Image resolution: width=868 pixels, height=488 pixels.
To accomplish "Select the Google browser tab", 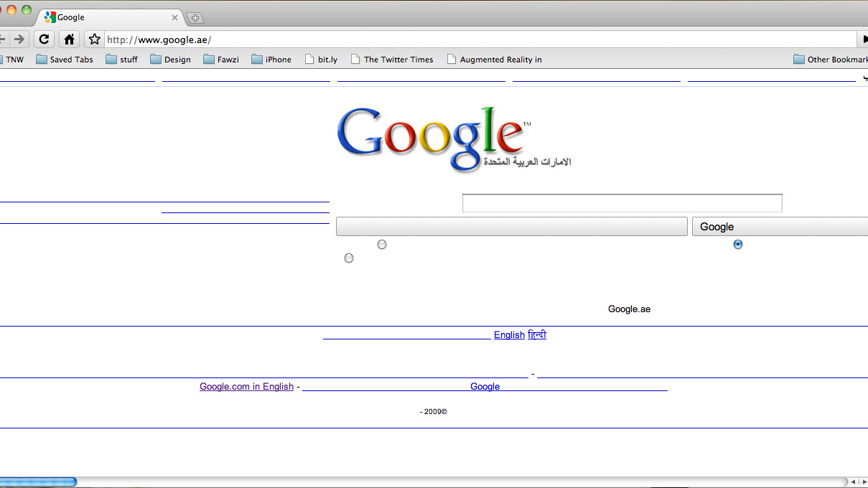I will point(109,17).
